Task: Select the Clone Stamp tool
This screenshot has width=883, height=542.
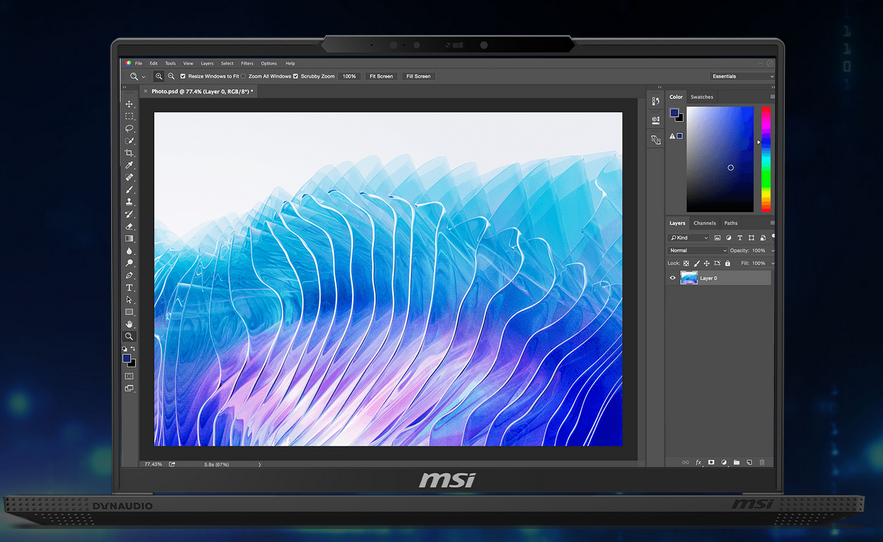Action: pos(129,202)
